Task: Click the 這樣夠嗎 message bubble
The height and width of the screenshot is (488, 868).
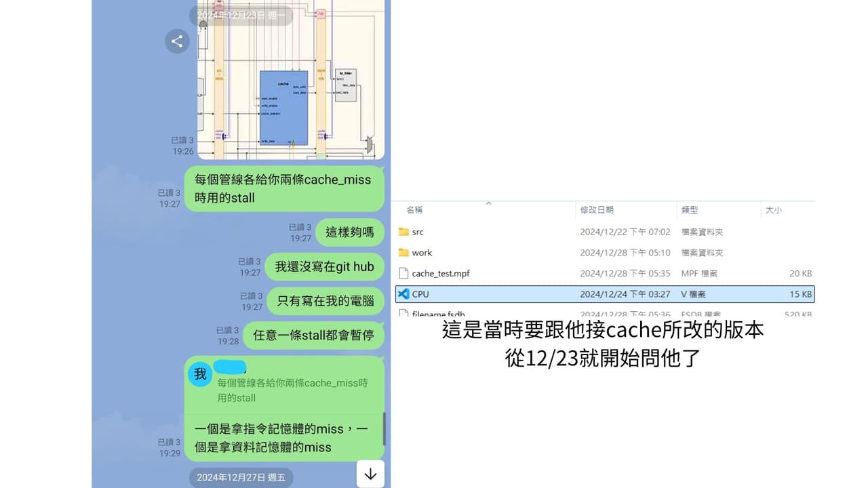Action: click(x=350, y=232)
